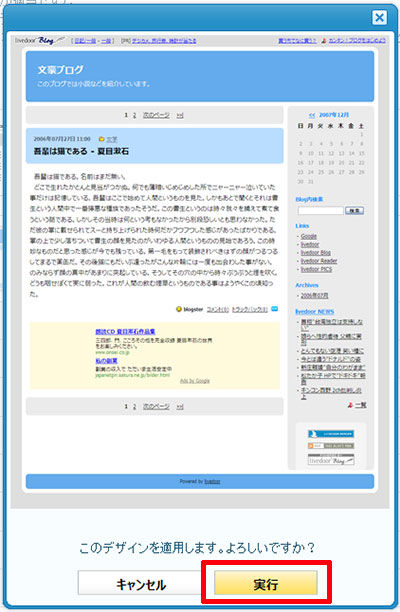The height and width of the screenshot is (612, 400).
Task: Open the livedoor PICS link in sidebar
Action: (316, 269)
